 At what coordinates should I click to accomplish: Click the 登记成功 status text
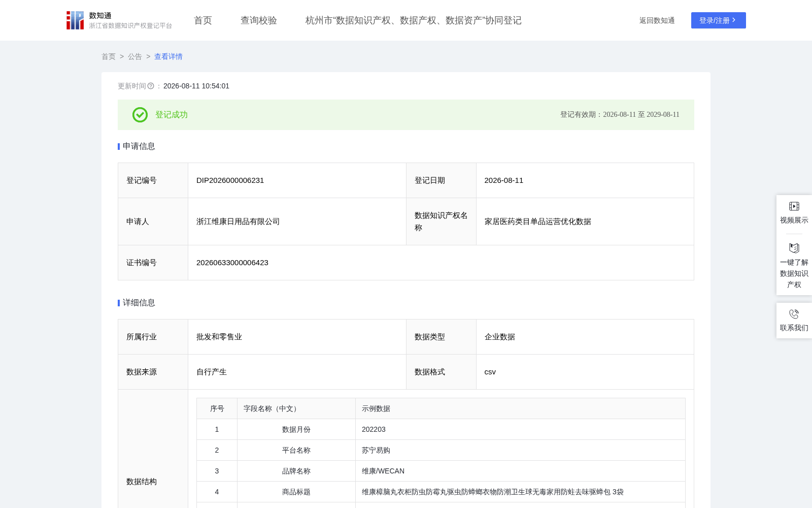[x=172, y=115]
